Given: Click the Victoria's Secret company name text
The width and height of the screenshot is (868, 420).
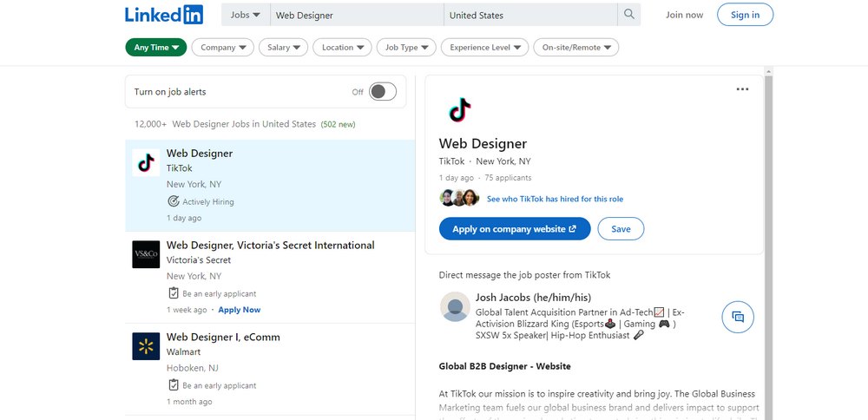Looking at the screenshot, I should tap(199, 260).
